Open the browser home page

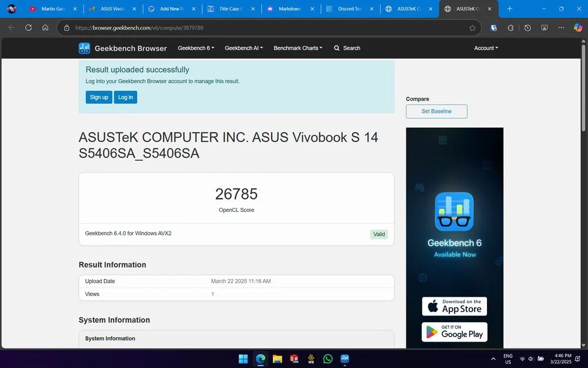coord(45,28)
